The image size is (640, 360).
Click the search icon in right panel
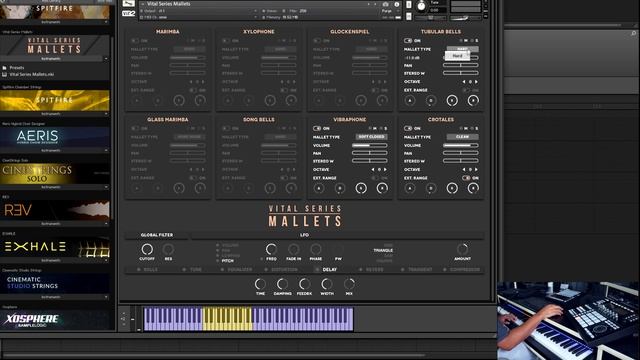[633, 33]
